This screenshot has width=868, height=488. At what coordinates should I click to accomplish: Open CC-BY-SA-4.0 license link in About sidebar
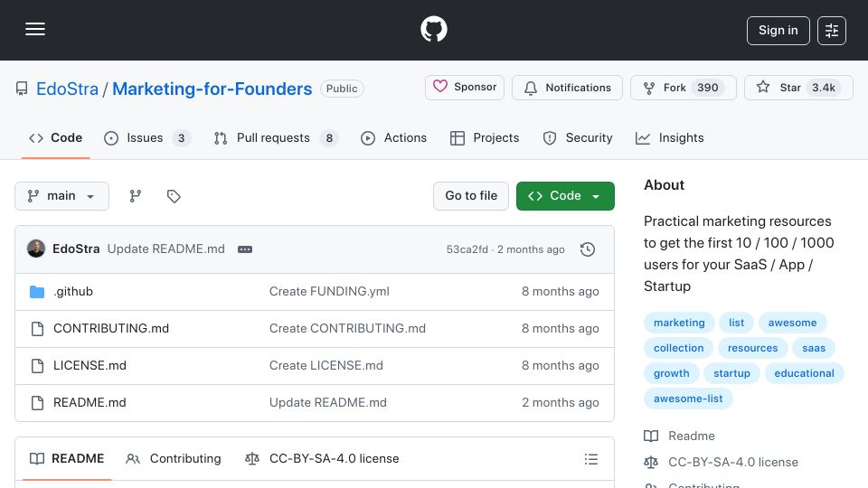pyautogui.click(x=722, y=462)
